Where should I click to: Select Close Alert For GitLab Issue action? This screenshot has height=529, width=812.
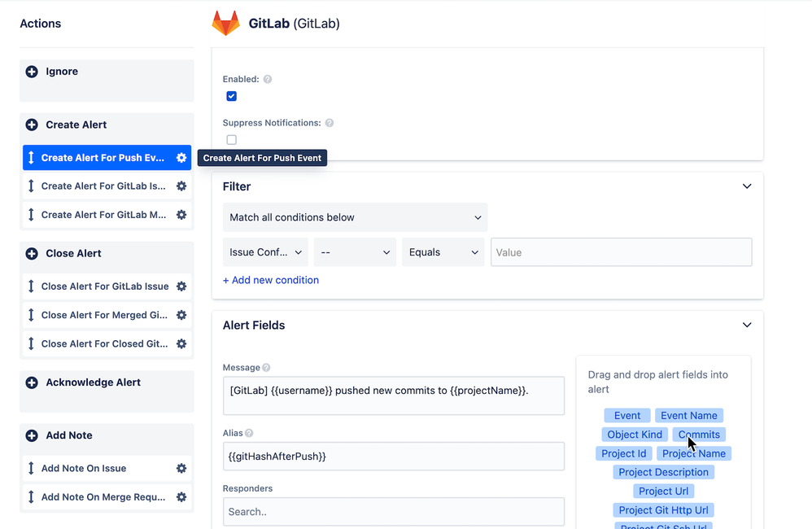coord(107,286)
